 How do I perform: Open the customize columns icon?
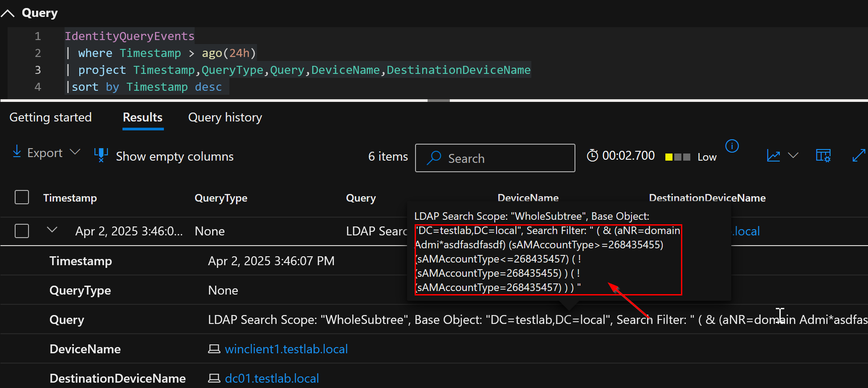(x=823, y=156)
